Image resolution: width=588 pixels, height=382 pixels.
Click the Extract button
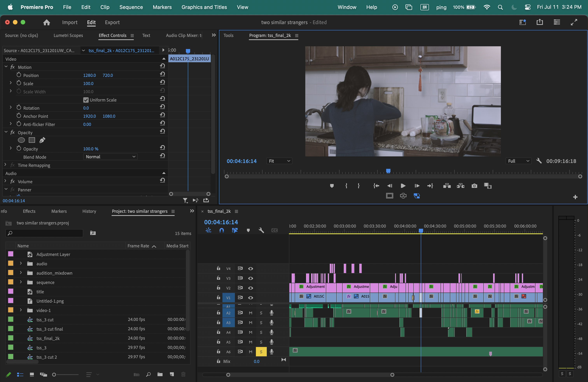coord(460,186)
